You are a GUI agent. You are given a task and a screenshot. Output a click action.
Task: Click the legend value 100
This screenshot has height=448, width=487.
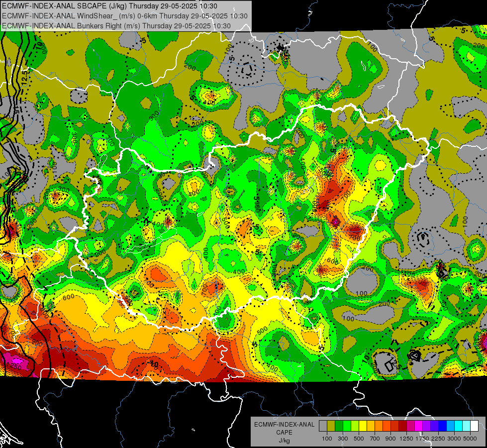point(327,439)
